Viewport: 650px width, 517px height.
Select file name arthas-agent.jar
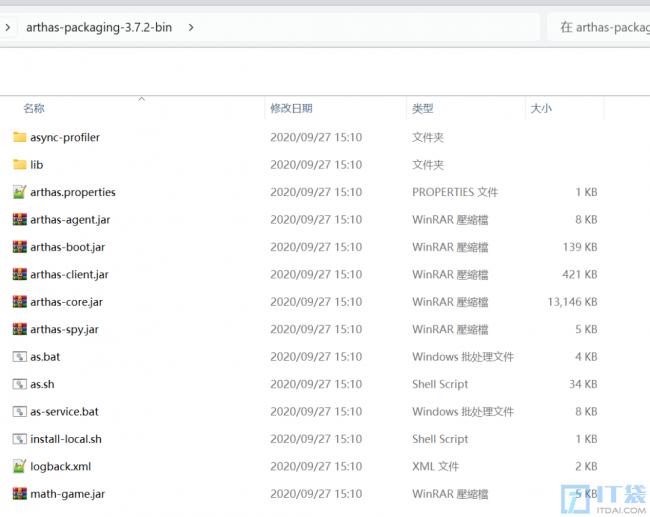(70, 219)
